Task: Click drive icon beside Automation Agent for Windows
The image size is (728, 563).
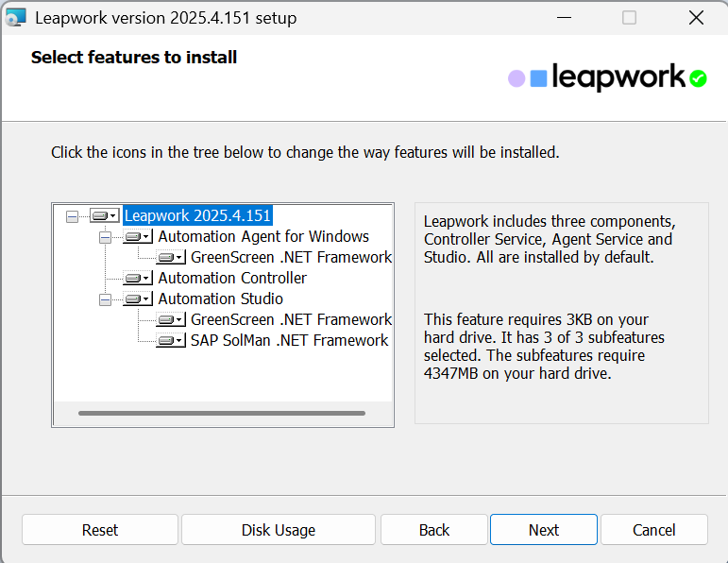Action: [137, 237]
